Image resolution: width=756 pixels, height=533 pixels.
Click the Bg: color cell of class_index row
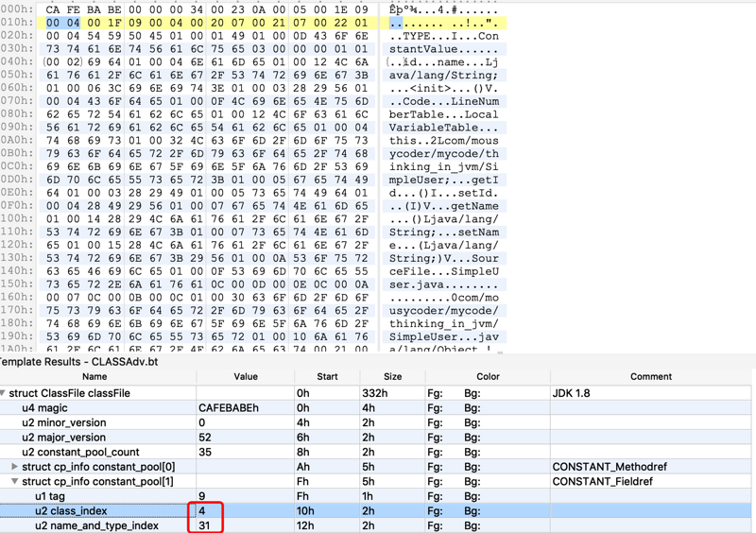click(x=472, y=511)
